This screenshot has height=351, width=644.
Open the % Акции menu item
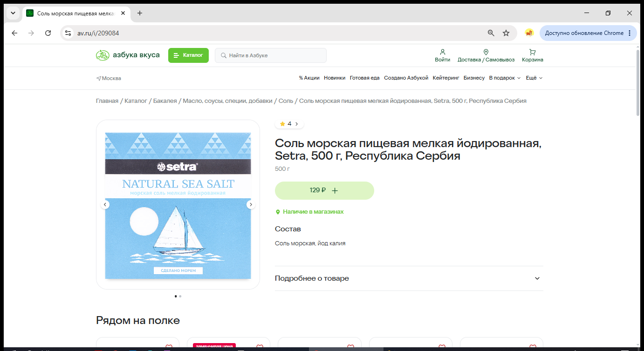point(309,78)
